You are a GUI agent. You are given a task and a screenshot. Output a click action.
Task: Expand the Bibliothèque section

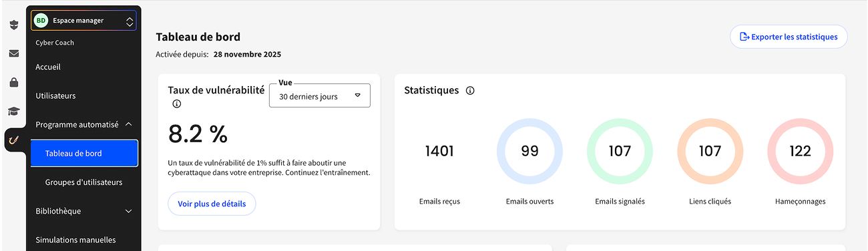[x=83, y=211]
